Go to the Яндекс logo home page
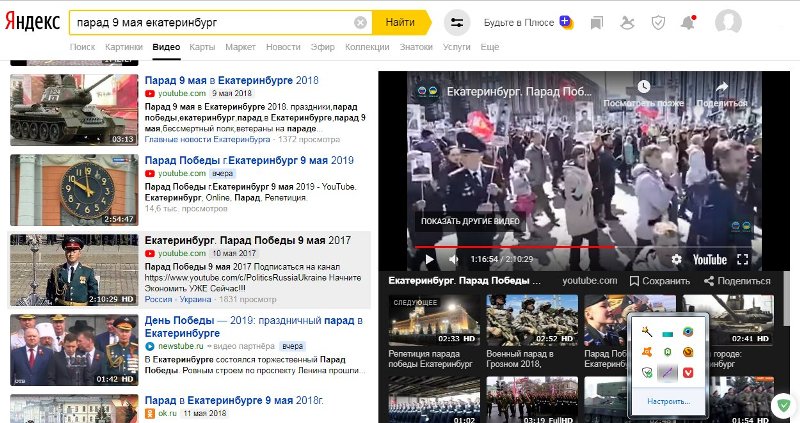Screen dimensions: 800x423 point(33,22)
